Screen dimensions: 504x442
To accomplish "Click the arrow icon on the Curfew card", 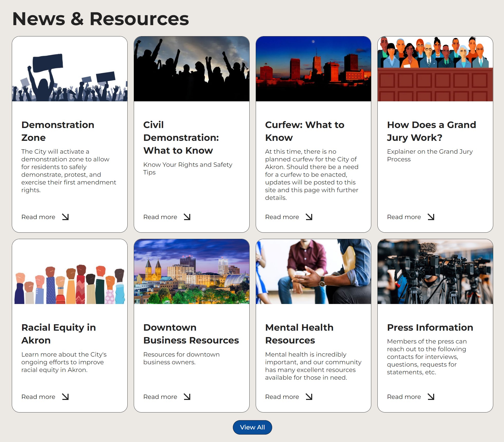I will [x=309, y=217].
